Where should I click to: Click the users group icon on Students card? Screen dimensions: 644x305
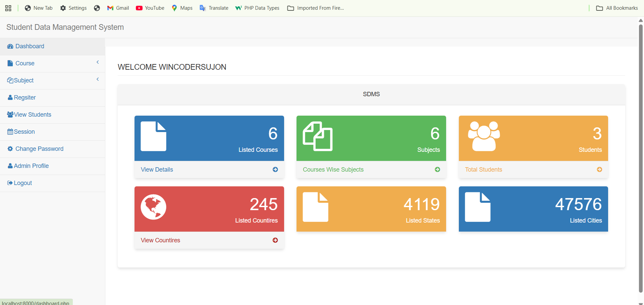click(484, 136)
